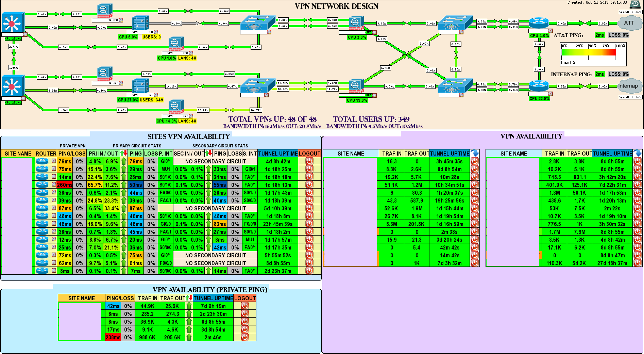Screen dimensions: 644x354
Task: Click logout icon for 23h 45m 39s tunnel
Action: pyautogui.click(x=309, y=224)
